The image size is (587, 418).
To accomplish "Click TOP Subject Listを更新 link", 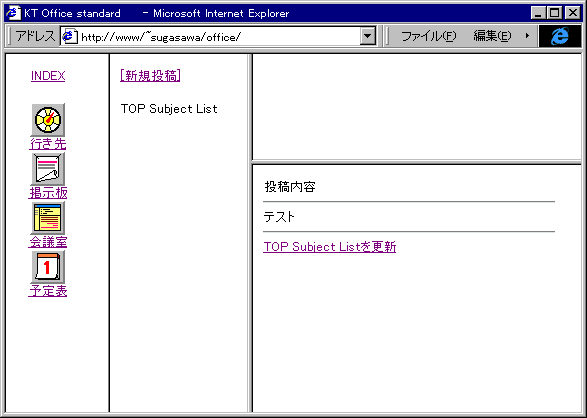I will (329, 247).
